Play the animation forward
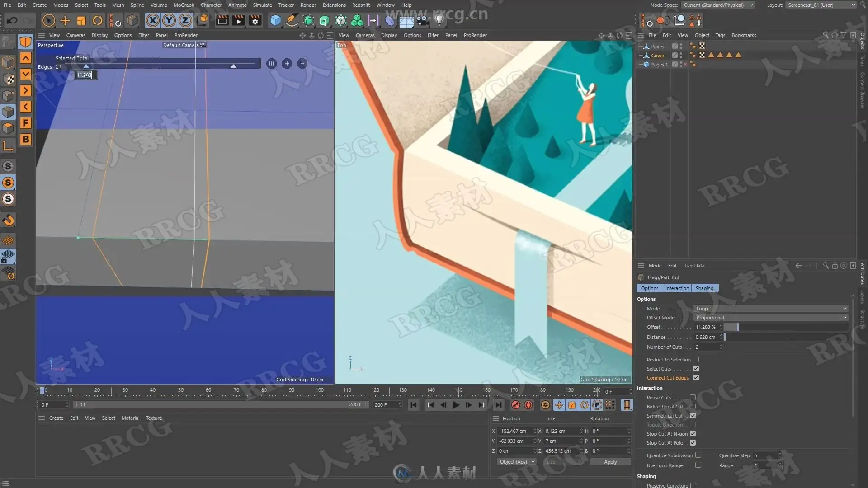The height and width of the screenshot is (488, 868). pyautogui.click(x=456, y=405)
